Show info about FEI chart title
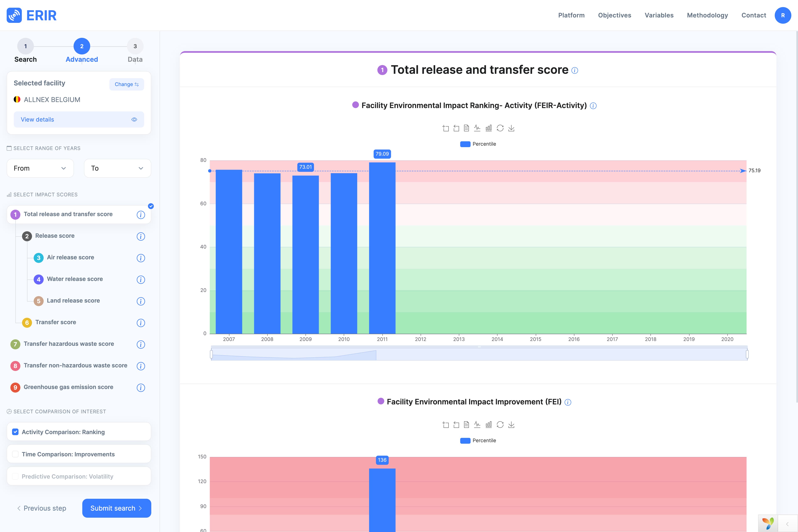This screenshot has height=532, width=798. tap(568, 402)
